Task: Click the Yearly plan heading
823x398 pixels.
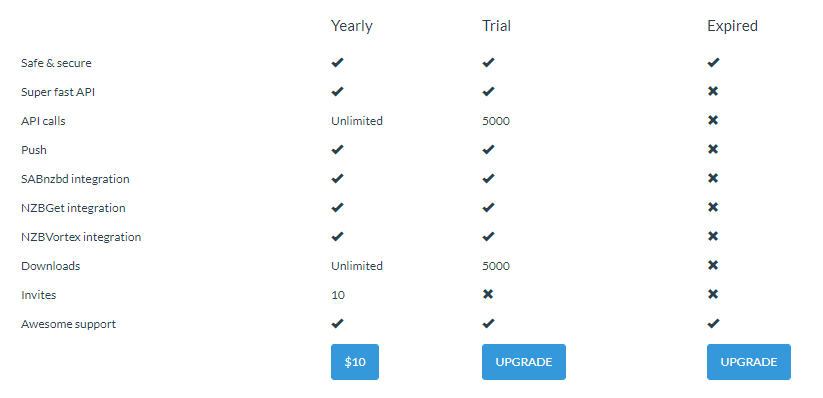Action: (x=352, y=26)
